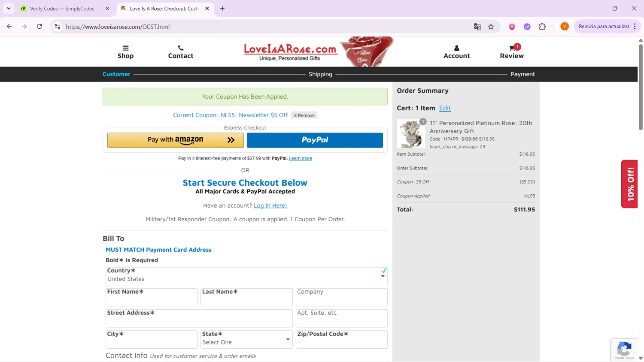Focus the Street Address field
Viewport: 644px width, 362px height.
(199, 318)
